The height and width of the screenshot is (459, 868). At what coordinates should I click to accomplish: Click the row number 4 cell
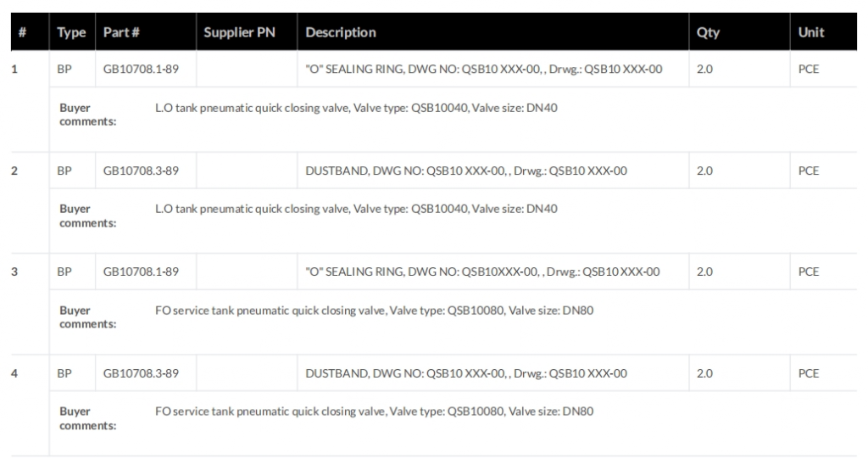coord(14,372)
